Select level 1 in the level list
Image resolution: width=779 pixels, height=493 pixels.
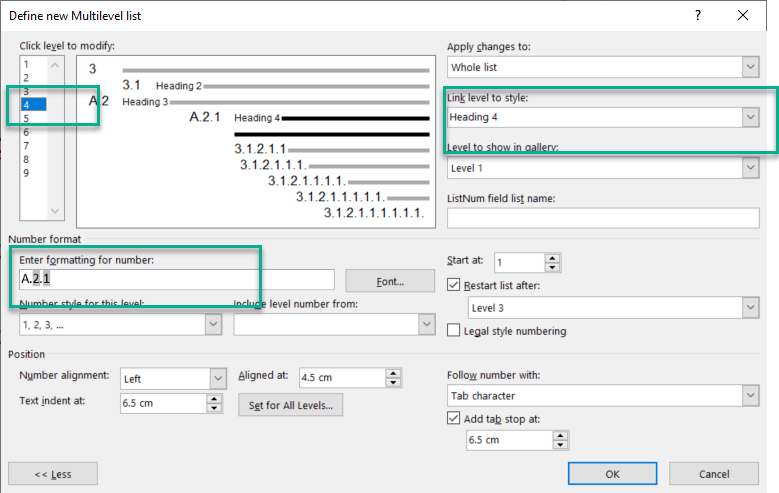(26, 64)
